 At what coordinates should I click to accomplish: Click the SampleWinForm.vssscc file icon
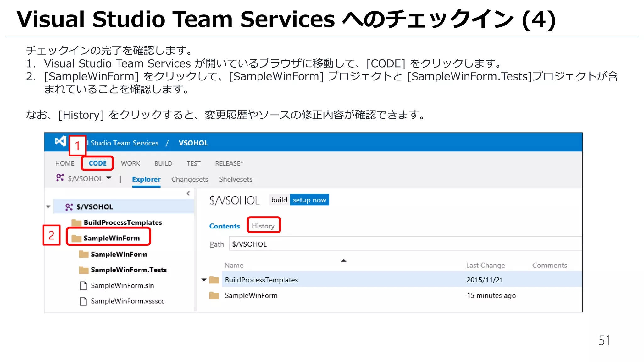(83, 301)
